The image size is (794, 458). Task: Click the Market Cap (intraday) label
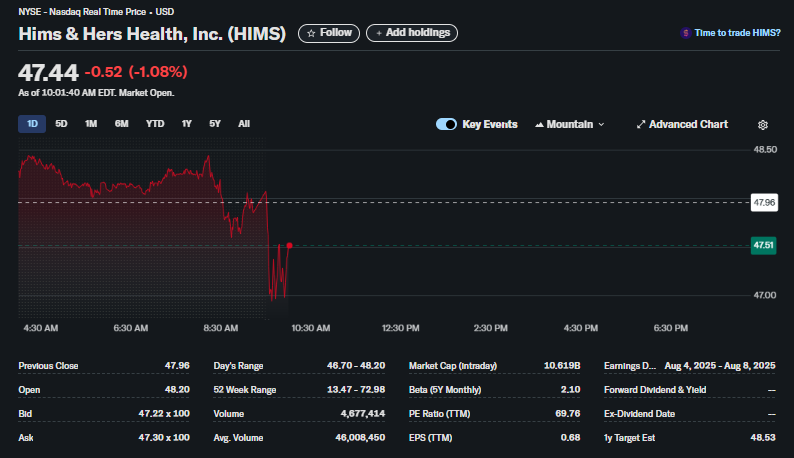(x=453, y=366)
